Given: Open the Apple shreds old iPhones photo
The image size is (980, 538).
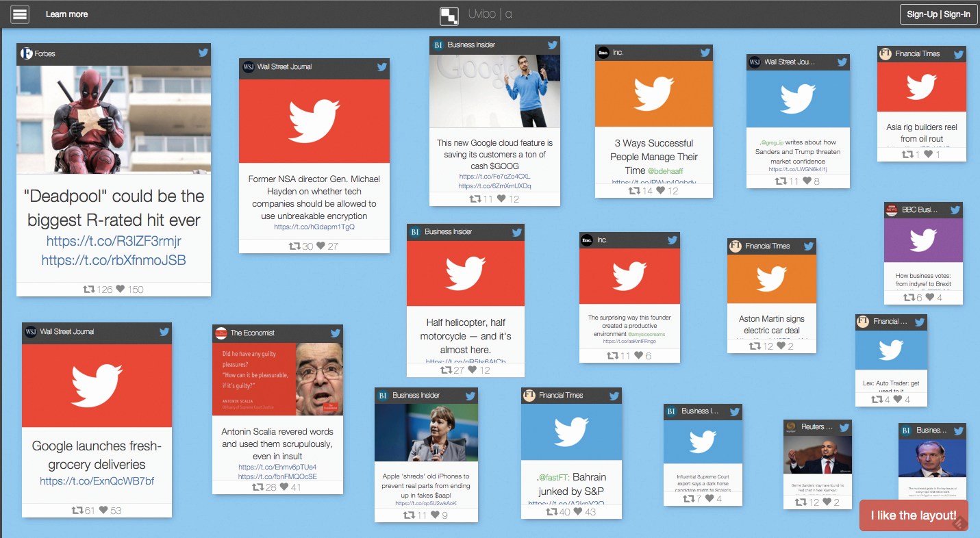Looking at the screenshot, I should pos(426,432).
